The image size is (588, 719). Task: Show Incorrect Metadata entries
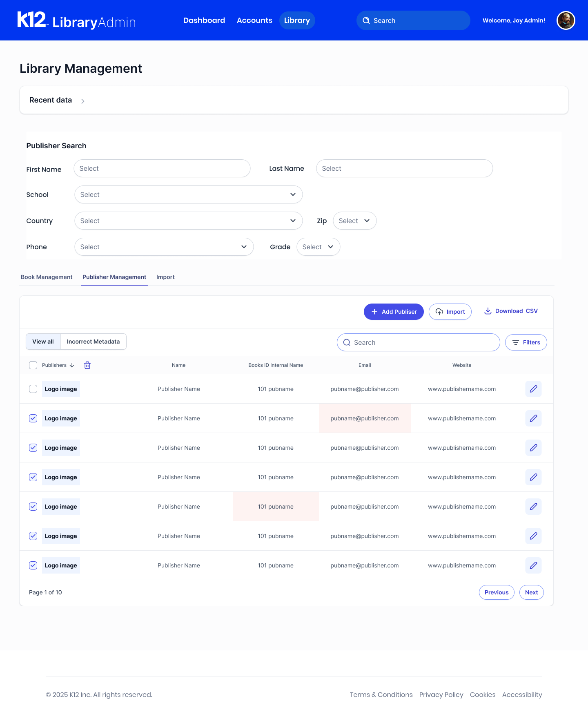point(94,342)
